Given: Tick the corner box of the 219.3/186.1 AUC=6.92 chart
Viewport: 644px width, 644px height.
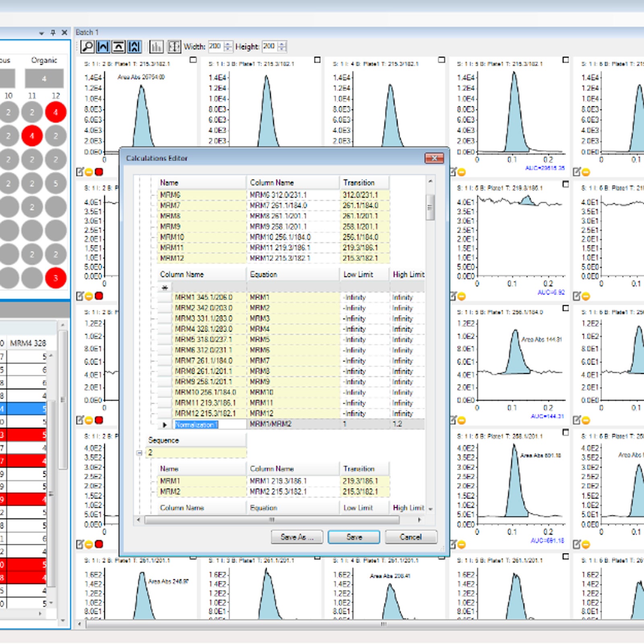Looking at the screenshot, I should (566, 184).
